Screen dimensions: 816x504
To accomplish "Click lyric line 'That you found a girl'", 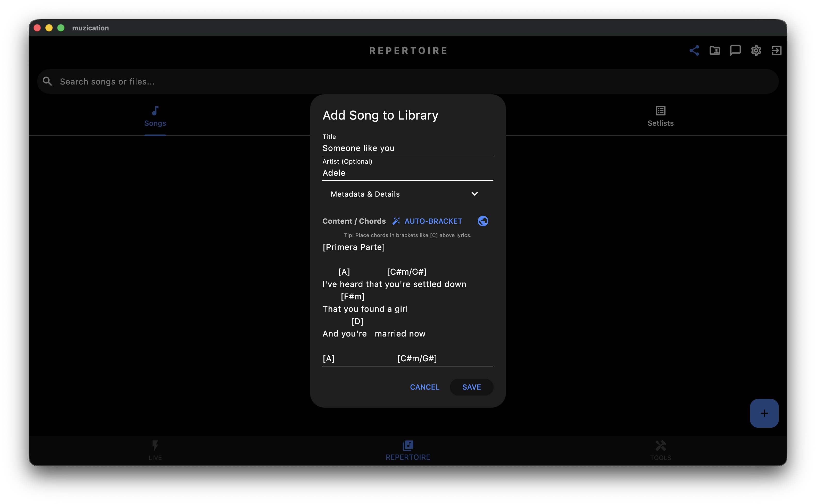I will [x=365, y=309].
